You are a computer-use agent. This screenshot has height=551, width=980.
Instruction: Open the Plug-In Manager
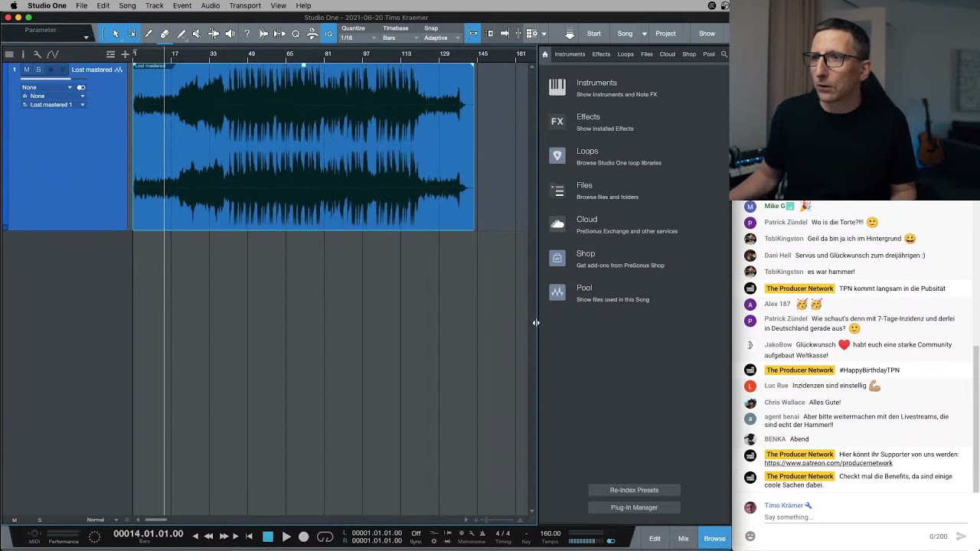634,507
